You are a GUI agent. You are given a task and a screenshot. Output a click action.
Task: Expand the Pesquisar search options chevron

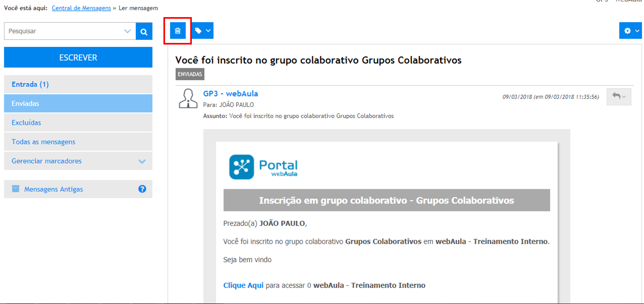click(128, 31)
